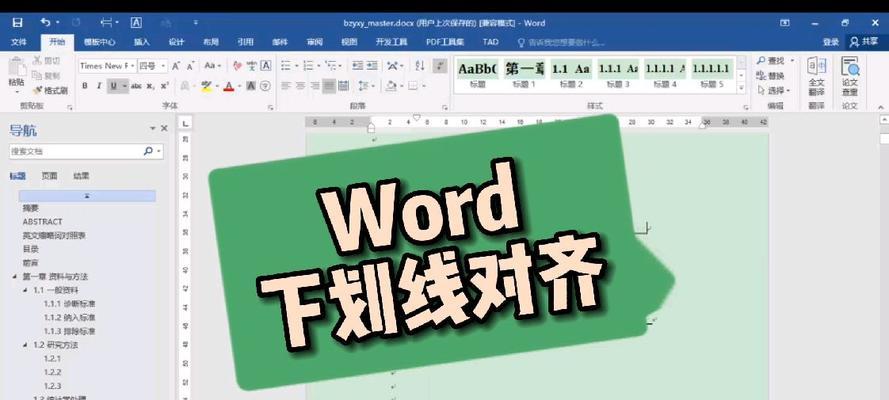Open the font color dropdown arrow
Screen dimensions: 889x400
pos(239,86)
